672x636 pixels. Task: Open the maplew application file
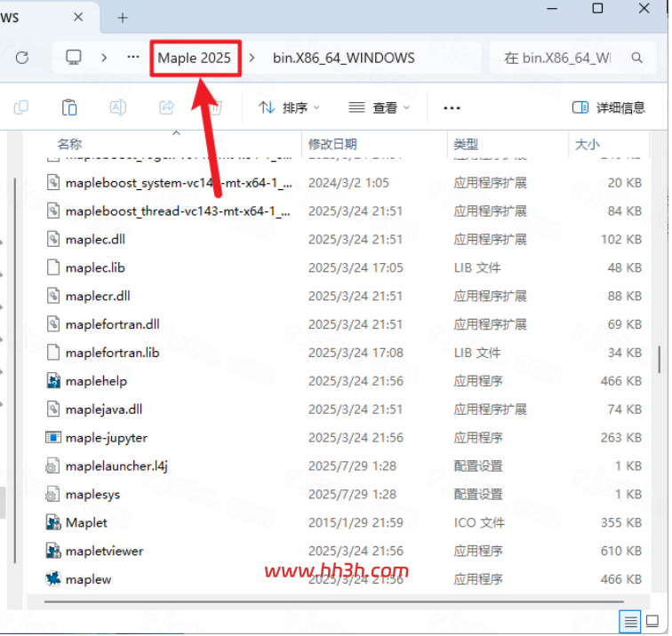click(x=89, y=579)
